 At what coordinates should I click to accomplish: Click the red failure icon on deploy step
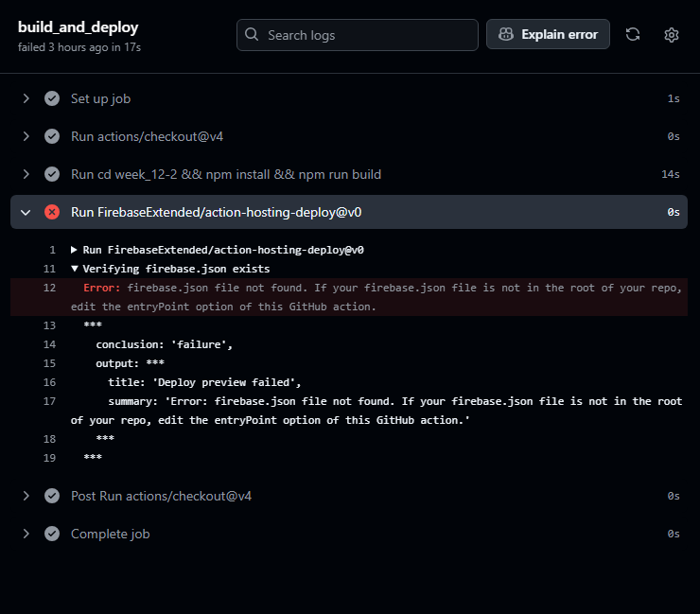point(52,212)
